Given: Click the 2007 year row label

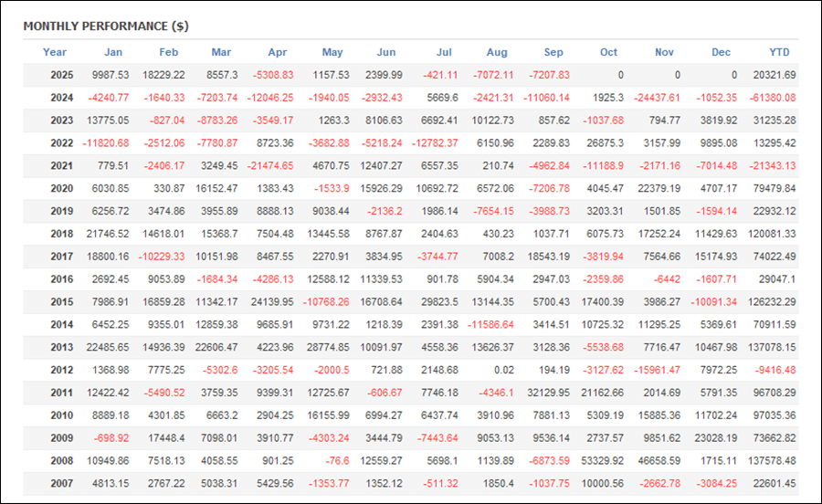Looking at the screenshot, I should tap(61, 483).
